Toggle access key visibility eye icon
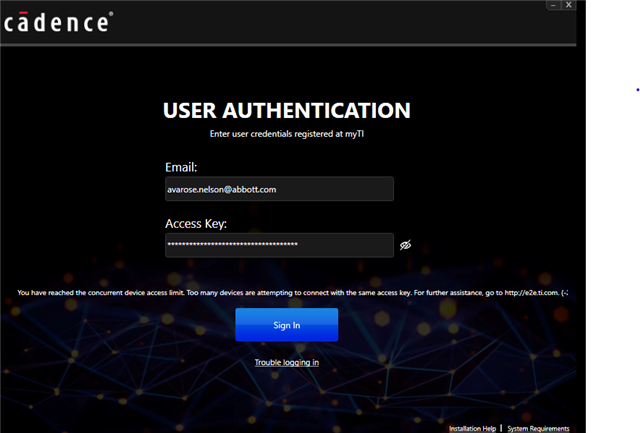The width and height of the screenshot is (640, 433). (405, 245)
